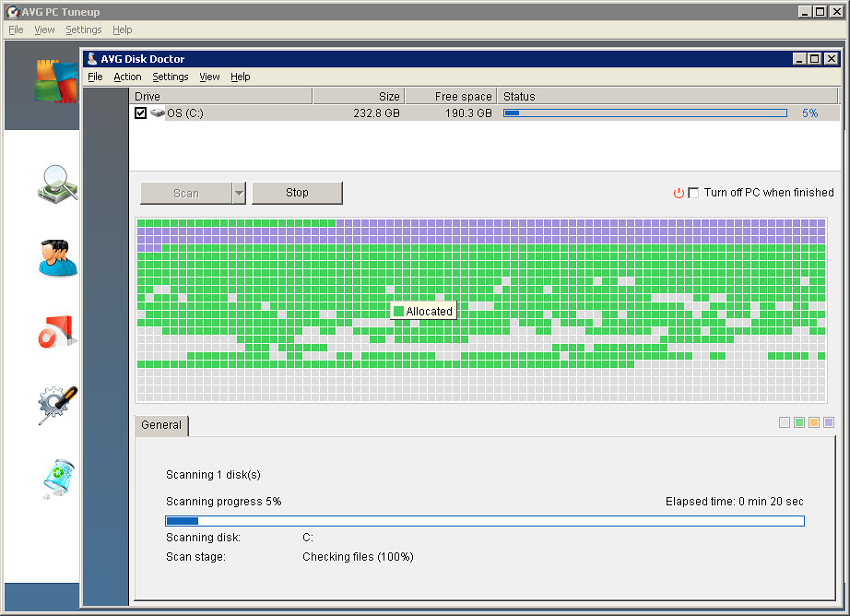Viewport: 850px width, 616px height.
Task: Open the recycle bin sidebar icon
Action: pos(59,479)
